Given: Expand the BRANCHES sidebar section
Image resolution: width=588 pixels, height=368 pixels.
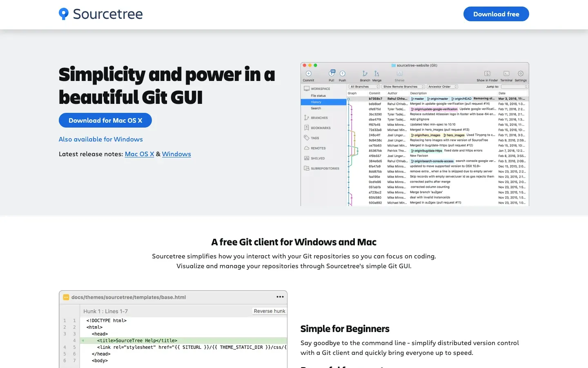Looking at the screenshot, I should (319, 118).
